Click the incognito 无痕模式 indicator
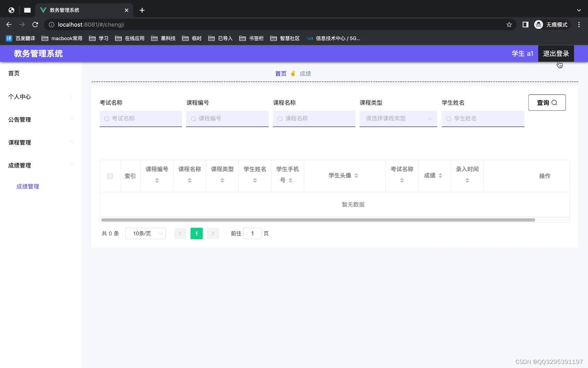 (x=551, y=25)
